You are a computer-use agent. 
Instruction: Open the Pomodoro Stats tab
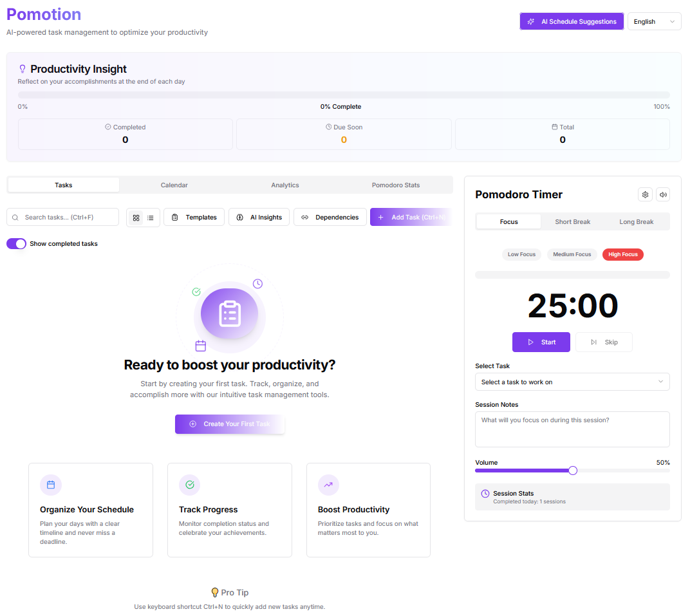point(395,185)
